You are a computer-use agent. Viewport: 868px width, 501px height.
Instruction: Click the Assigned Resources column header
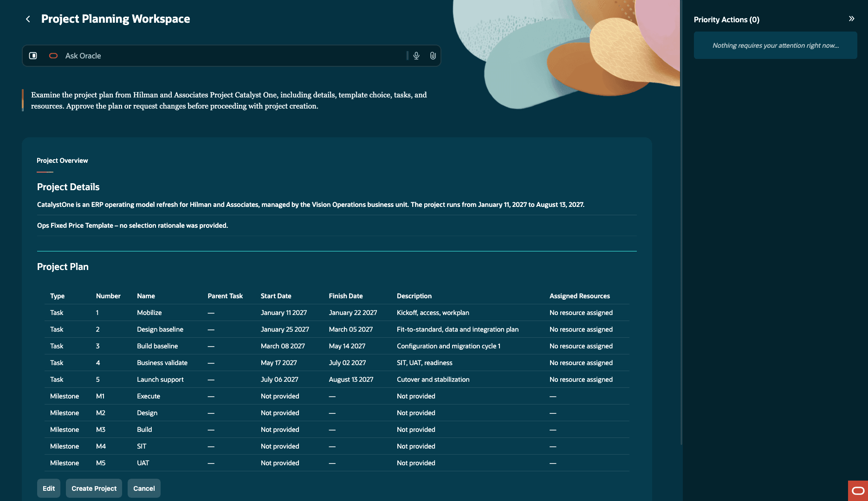point(580,296)
